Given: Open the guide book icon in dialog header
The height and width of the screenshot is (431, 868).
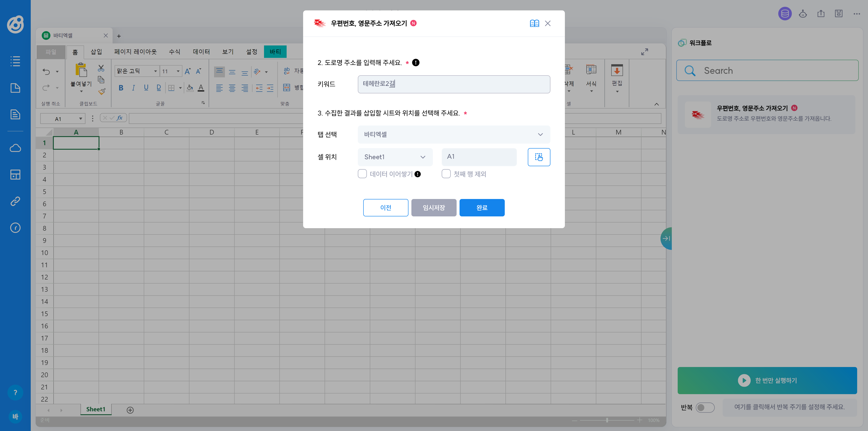Looking at the screenshot, I should (x=534, y=23).
